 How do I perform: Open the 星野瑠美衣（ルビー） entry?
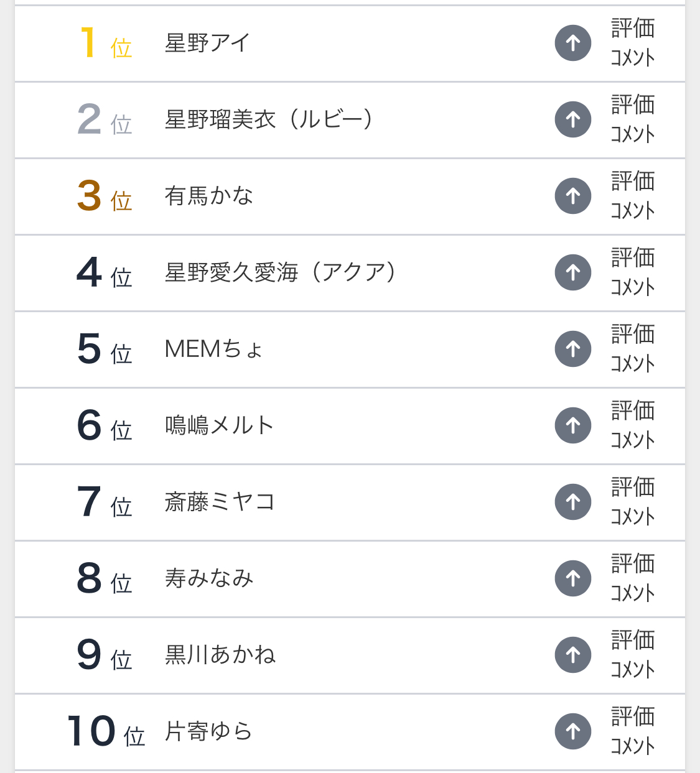pos(268,119)
